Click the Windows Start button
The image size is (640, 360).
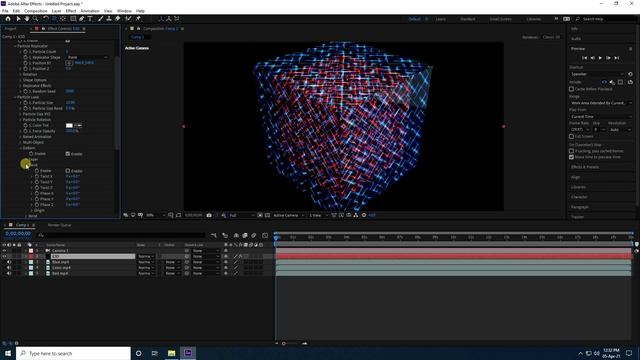click(x=8, y=353)
